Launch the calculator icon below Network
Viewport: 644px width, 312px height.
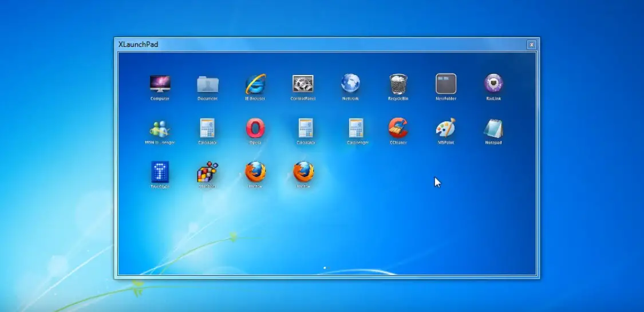356,128
